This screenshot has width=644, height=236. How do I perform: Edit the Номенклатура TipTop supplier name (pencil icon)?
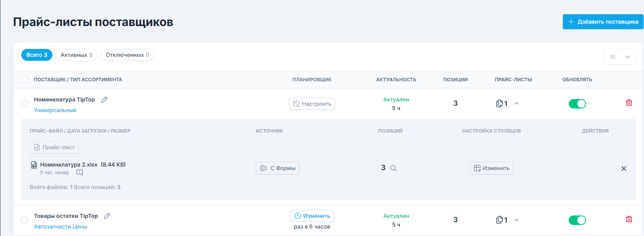point(104,100)
